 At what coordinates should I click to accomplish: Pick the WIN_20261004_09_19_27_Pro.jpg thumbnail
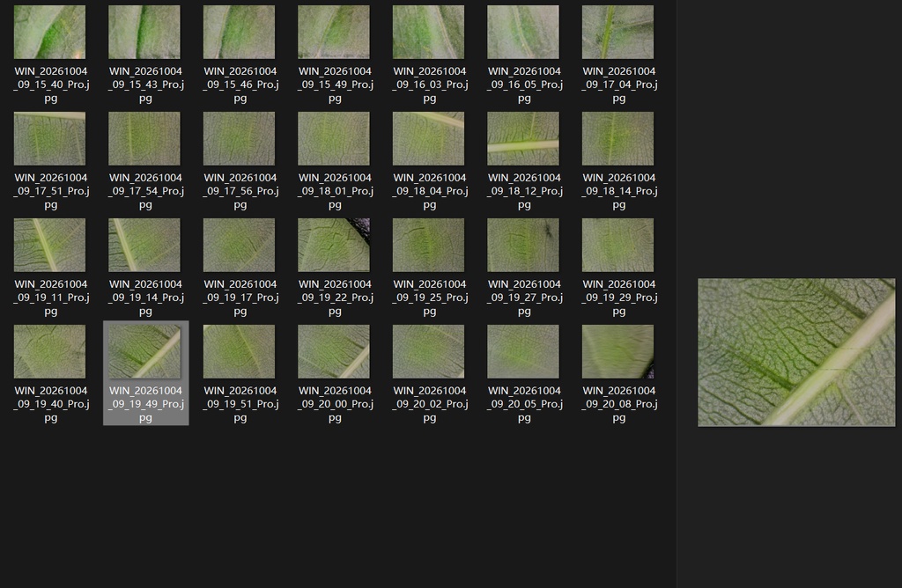(x=523, y=245)
